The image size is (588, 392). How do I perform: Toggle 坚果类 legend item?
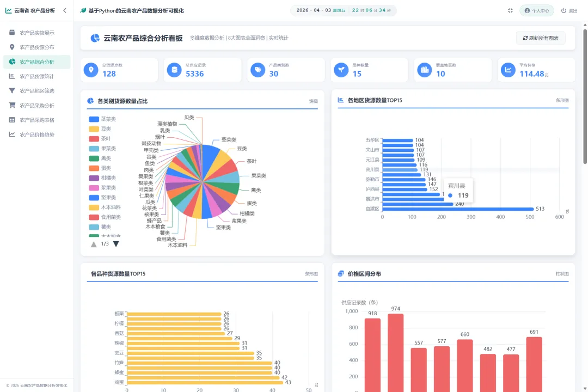pos(102,197)
